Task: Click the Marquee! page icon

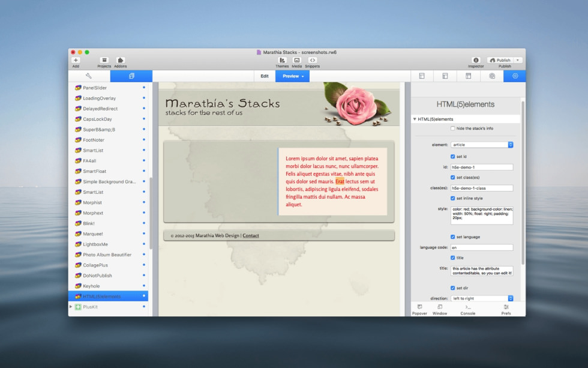Action: [78, 234]
